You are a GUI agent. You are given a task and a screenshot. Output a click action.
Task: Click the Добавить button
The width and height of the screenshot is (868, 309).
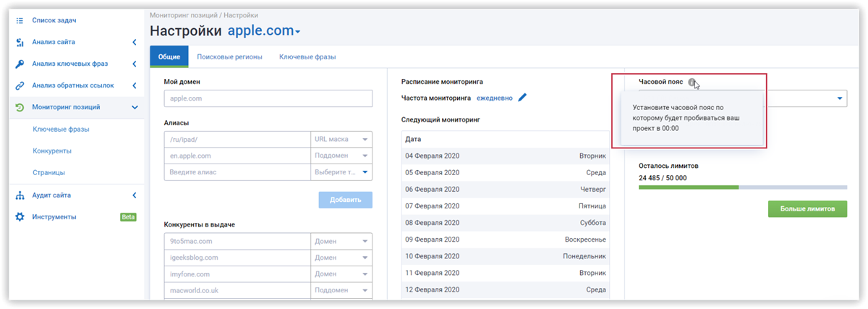pos(346,200)
